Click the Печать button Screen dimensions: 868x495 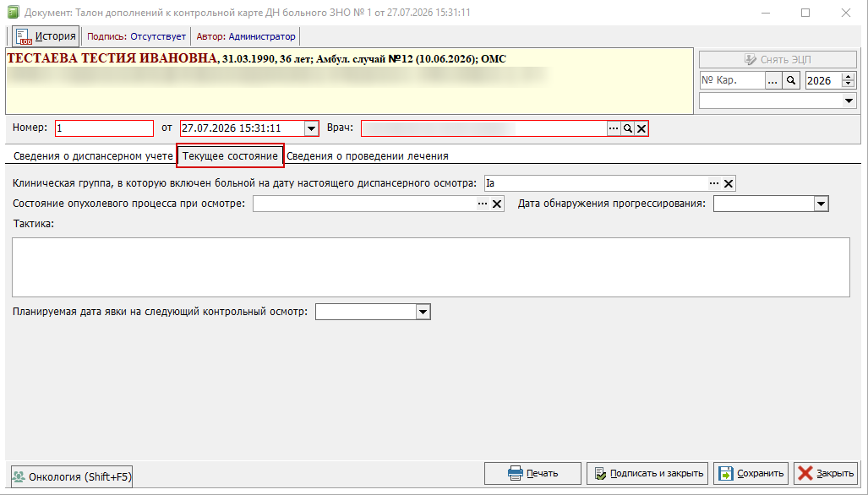pyautogui.click(x=532, y=473)
